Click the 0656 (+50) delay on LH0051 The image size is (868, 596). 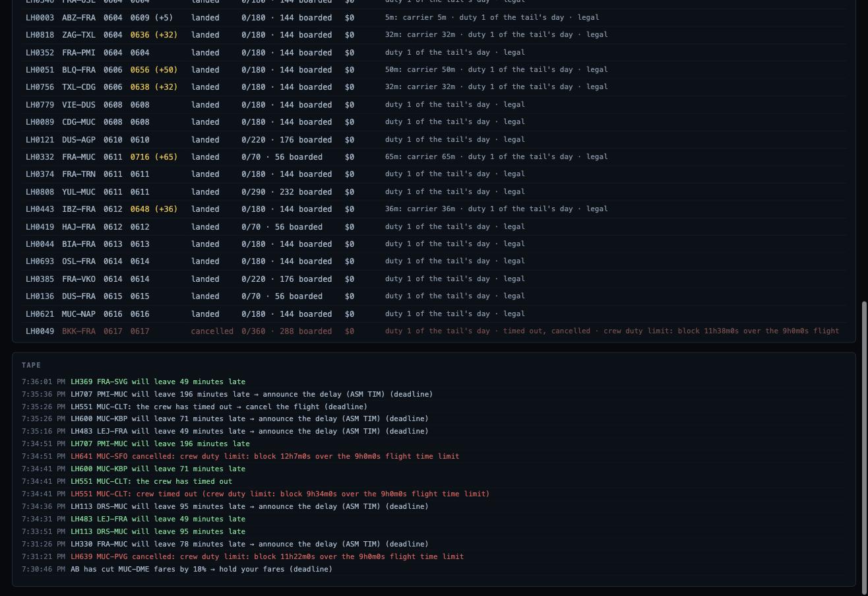tap(154, 69)
